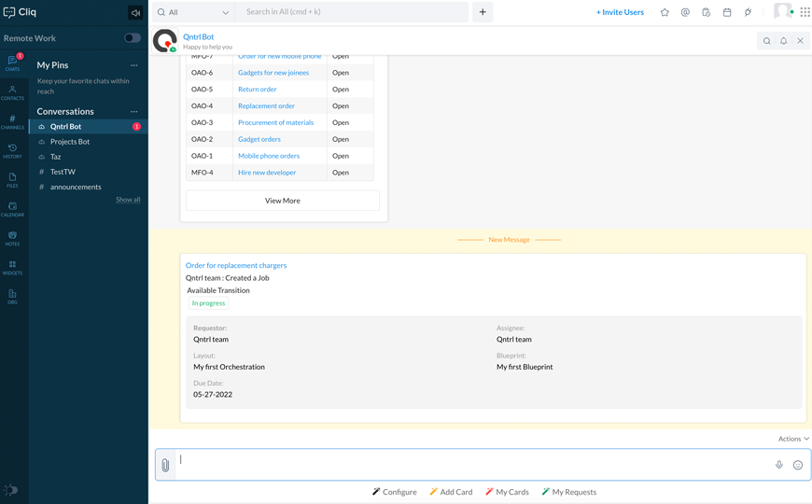Click the Invite Users link
The height and width of the screenshot is (504, 812).
pyautogui.click(x=620, y=12)
